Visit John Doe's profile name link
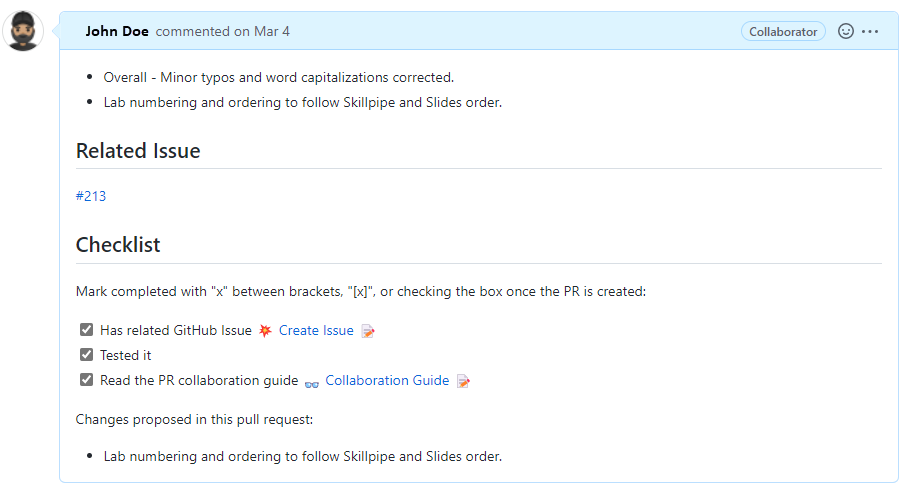Screen dimensions: 902x486 point(117,32)
